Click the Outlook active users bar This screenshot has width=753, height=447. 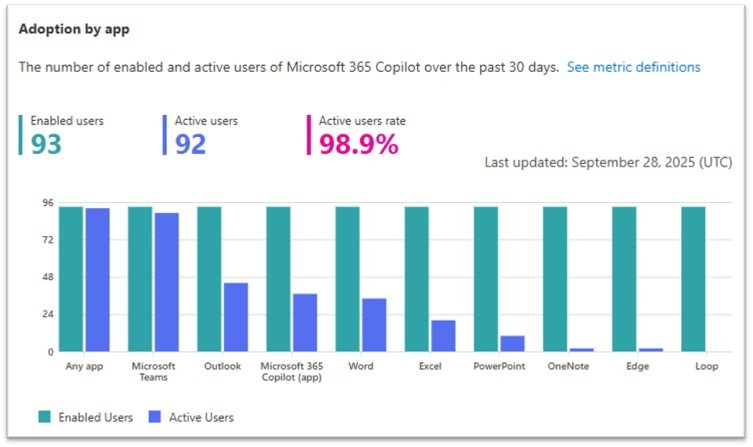[235, 317]
